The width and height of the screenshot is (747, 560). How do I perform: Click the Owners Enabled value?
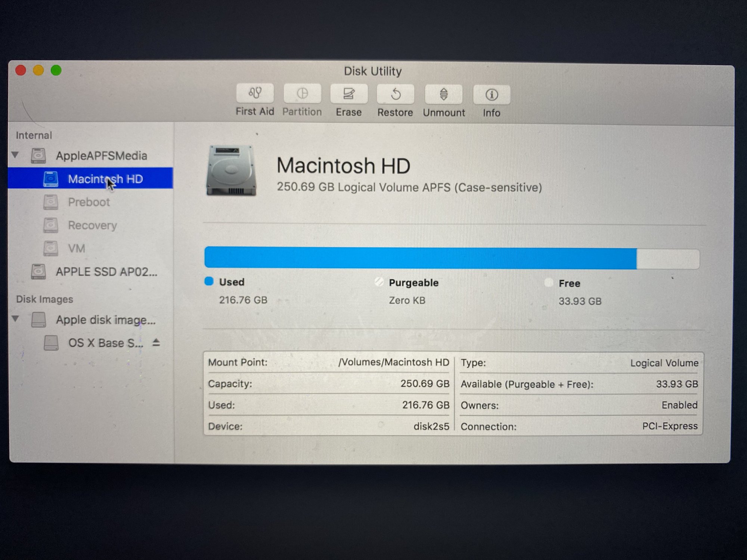pyautogui.click(x=679, y=405)
